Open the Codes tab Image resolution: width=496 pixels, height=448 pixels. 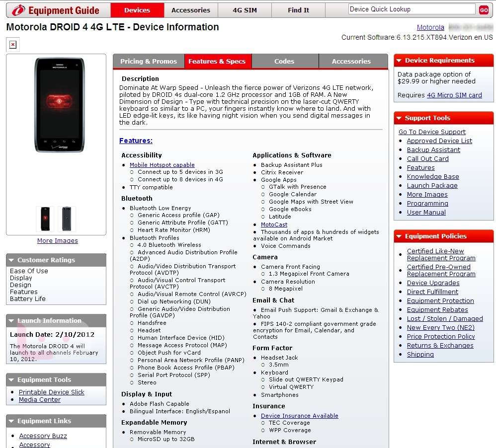284,61
